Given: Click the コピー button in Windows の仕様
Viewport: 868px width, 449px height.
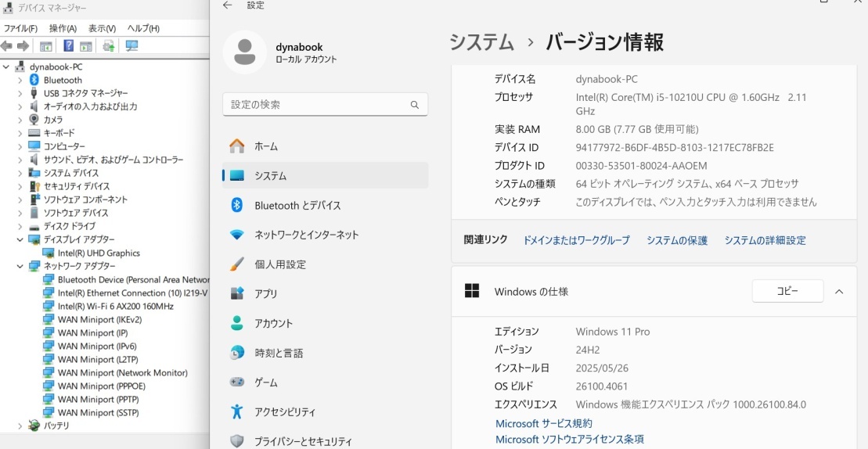Looking at the screenshot, I should 787,291.
